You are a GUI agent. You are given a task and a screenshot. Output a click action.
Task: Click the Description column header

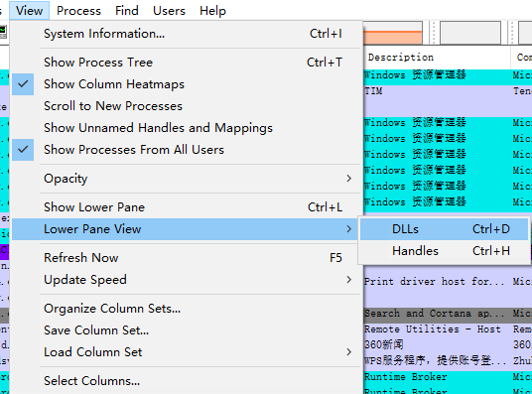point(437,57)
